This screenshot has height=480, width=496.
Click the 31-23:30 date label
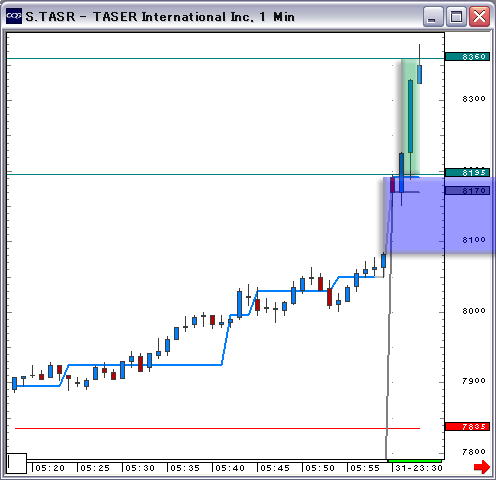click(419, 468)
